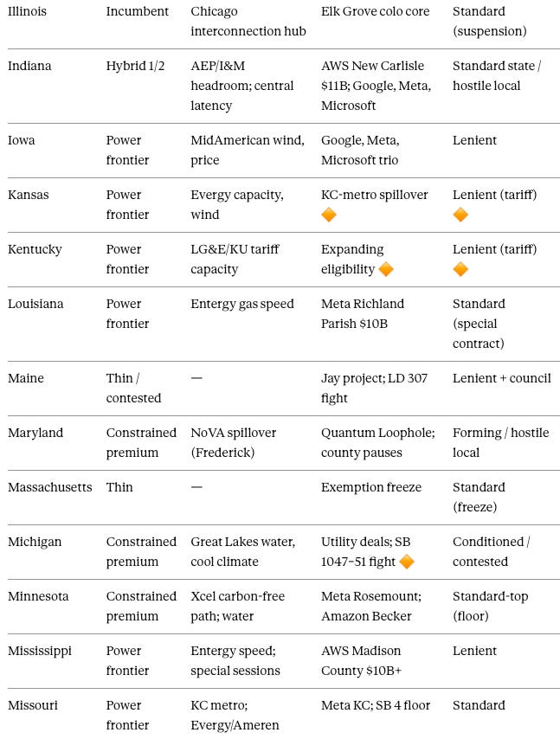The height and width of the screenshot is (739, 560).
Task: Click the Missouri row label
Action: click(x=33, y=705)
